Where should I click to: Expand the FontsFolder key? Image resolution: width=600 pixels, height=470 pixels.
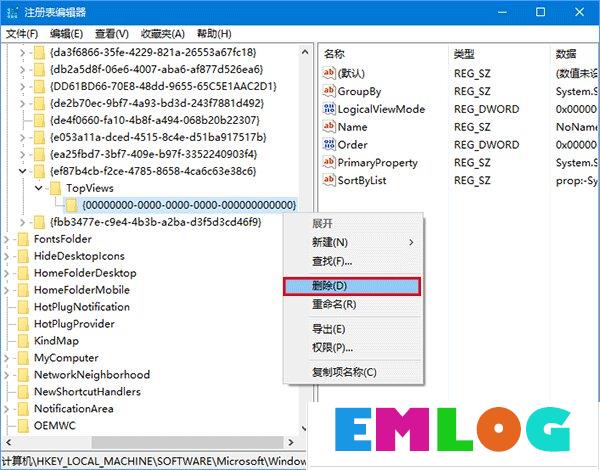[7, 239]
